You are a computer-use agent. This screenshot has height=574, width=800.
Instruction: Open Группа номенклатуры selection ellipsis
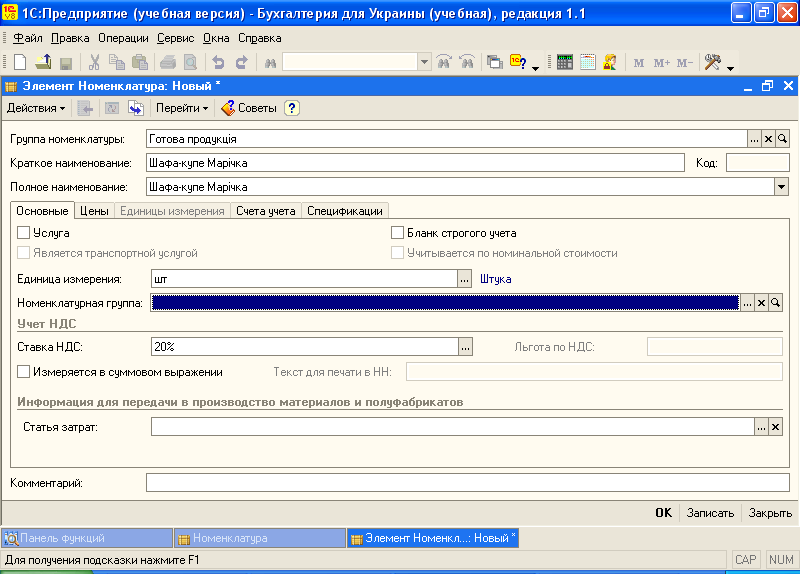[x=755, y=138]
